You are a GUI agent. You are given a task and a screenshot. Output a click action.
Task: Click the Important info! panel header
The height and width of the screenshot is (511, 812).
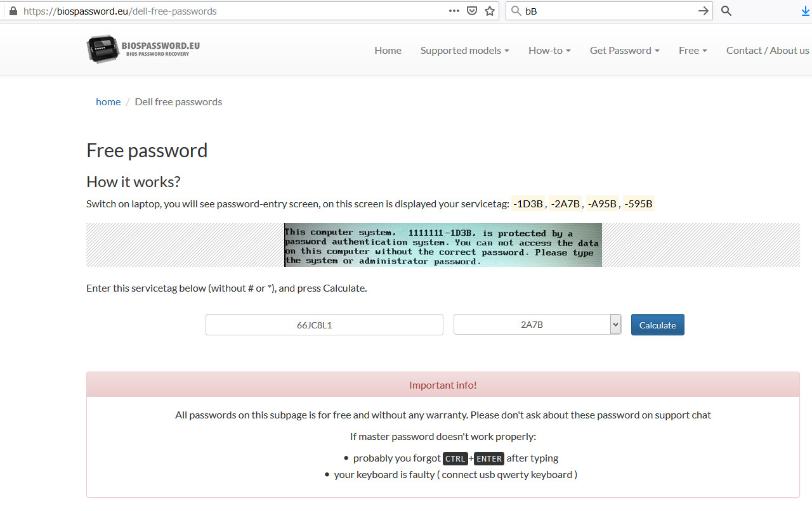[x=443, y=385]
